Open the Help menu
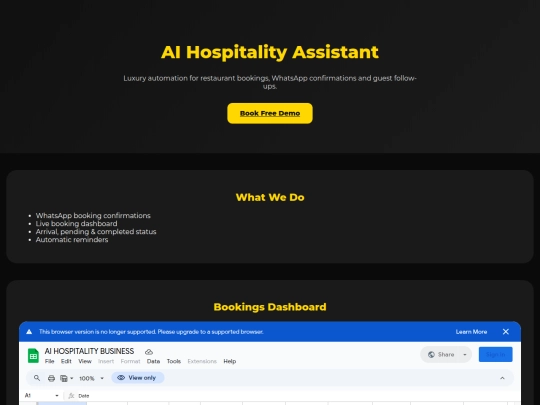 point(230,361)
